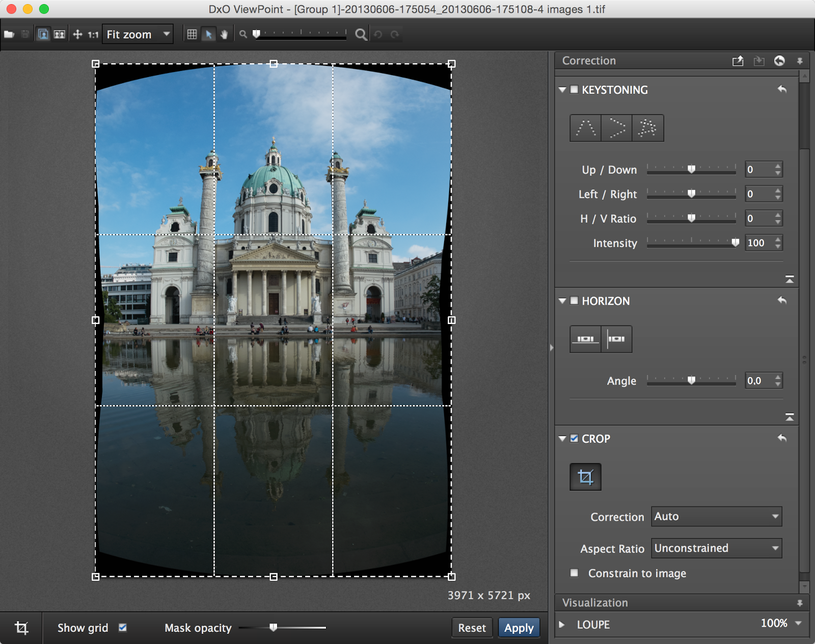This screenshot has width=815, height=644.
Task: Collapse the HORIZON section
Action: point(562,301)
